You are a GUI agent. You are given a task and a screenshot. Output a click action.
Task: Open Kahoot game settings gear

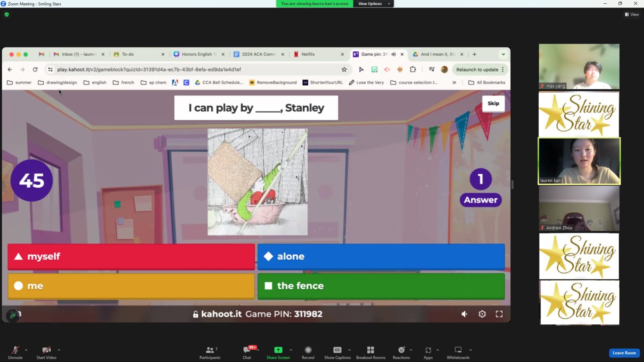click(x=482, y=314)
